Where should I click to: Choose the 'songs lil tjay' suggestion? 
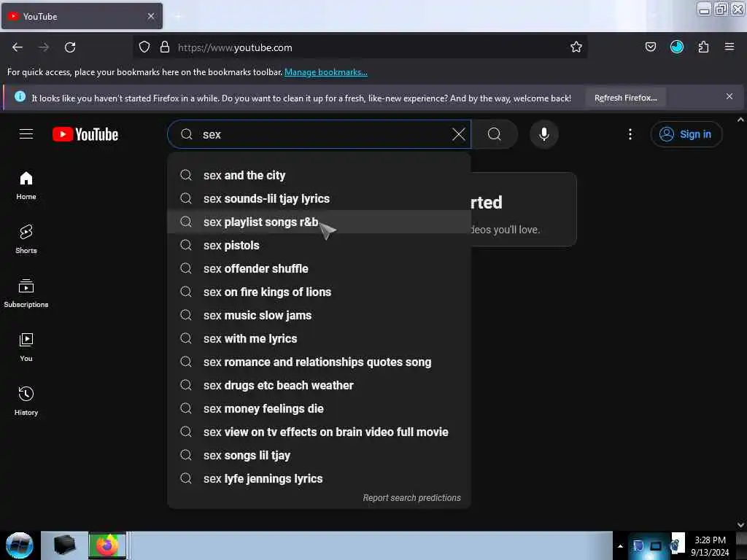[x=319, y=455]
